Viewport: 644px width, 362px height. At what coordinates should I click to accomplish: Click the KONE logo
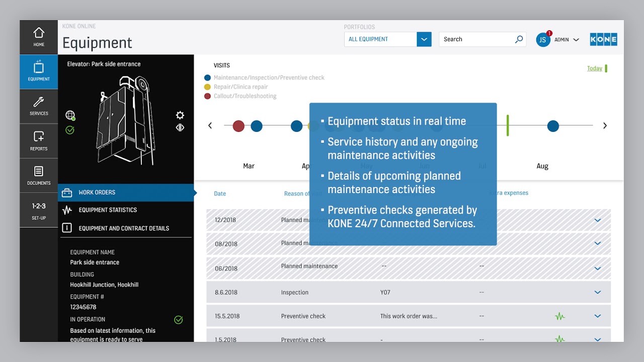coord(603,40)
